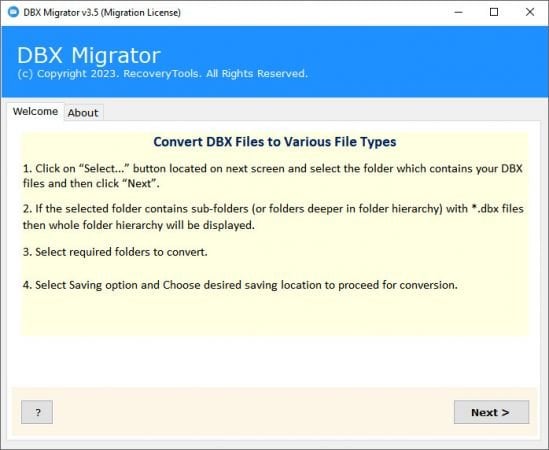This screenshot has height=450, width=549.
Task: Click blank white area under the yellow instructions panel
Action: pyautogui.click(x=275, y=361)
